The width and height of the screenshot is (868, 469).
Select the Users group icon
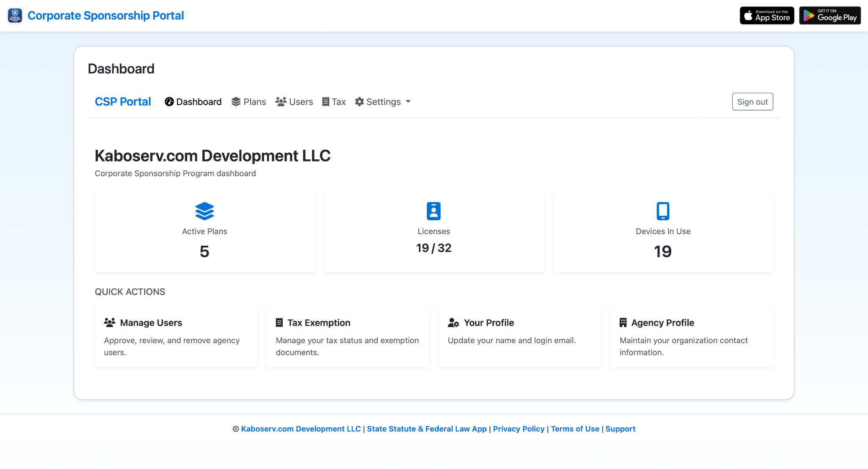coord(281,102)
